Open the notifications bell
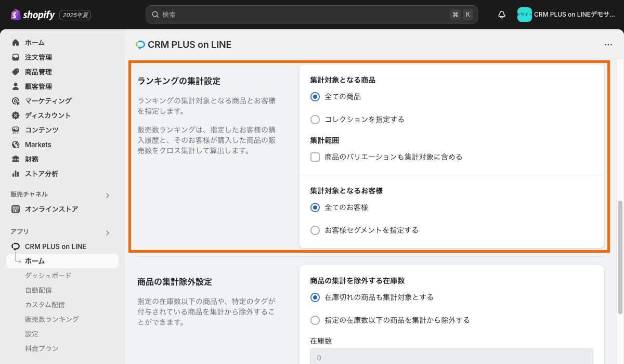 tap(502, 15)
